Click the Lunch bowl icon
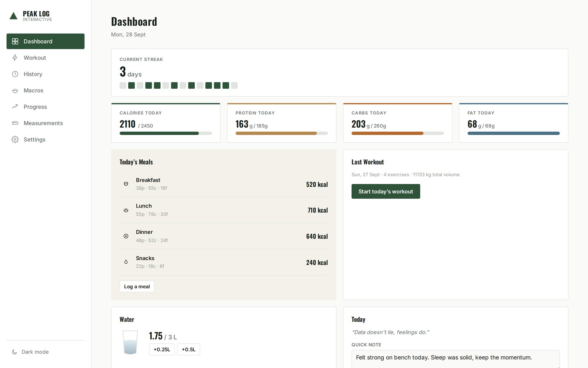Screen dimensions: 588x368 (x=126, y=210)
